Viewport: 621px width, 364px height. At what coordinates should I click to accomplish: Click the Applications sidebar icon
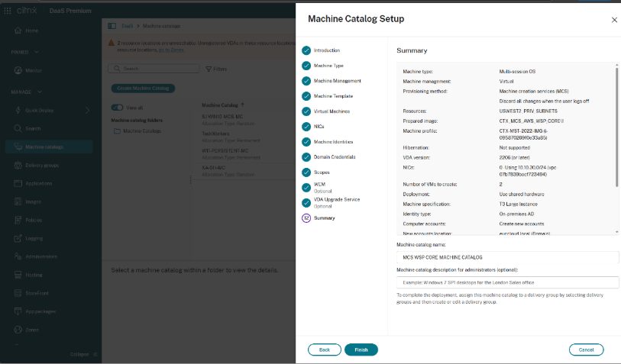[18, 183]
